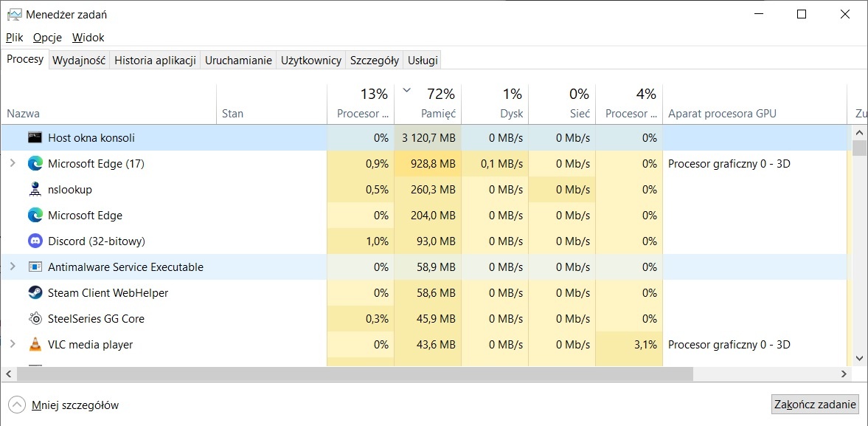Screen dimensions: 868x426
Task: Click the horizontal scrollbar right arrow
Action: coord(844,374)
